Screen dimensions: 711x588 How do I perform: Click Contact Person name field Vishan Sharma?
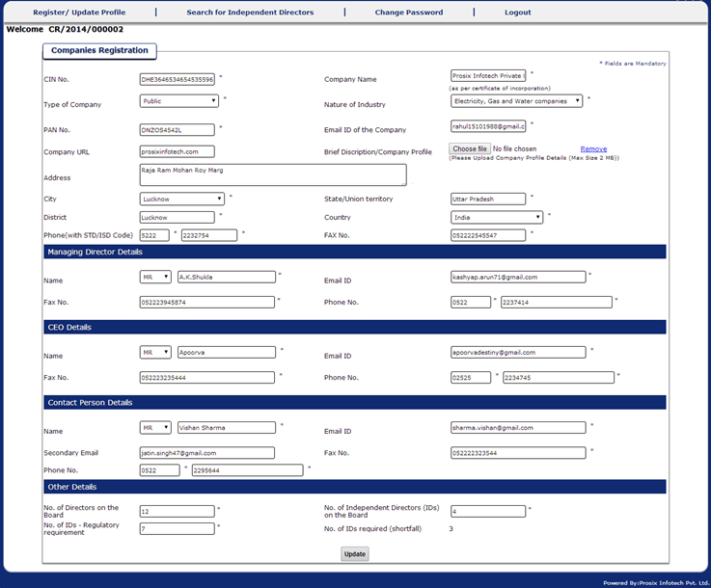click(x=227, y=428)
